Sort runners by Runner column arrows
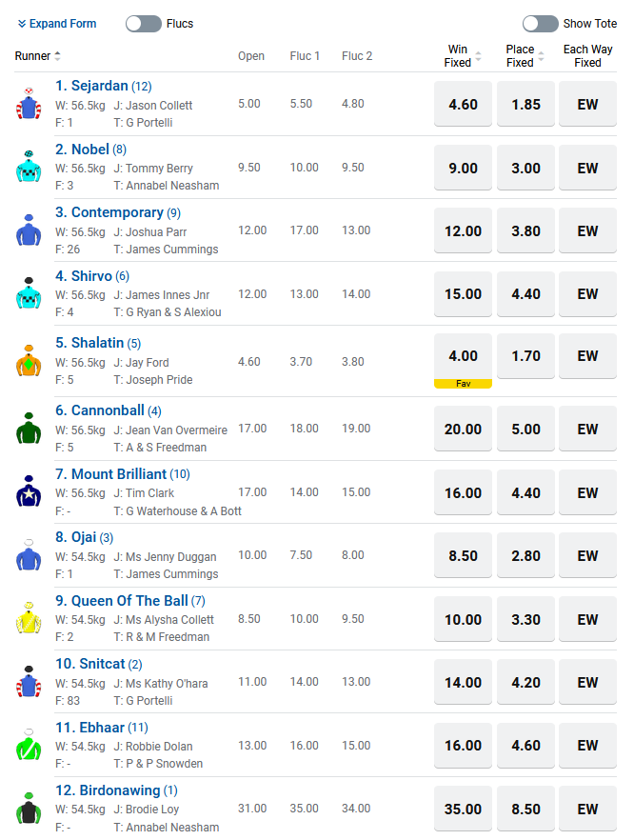 (x=57, y=55)
